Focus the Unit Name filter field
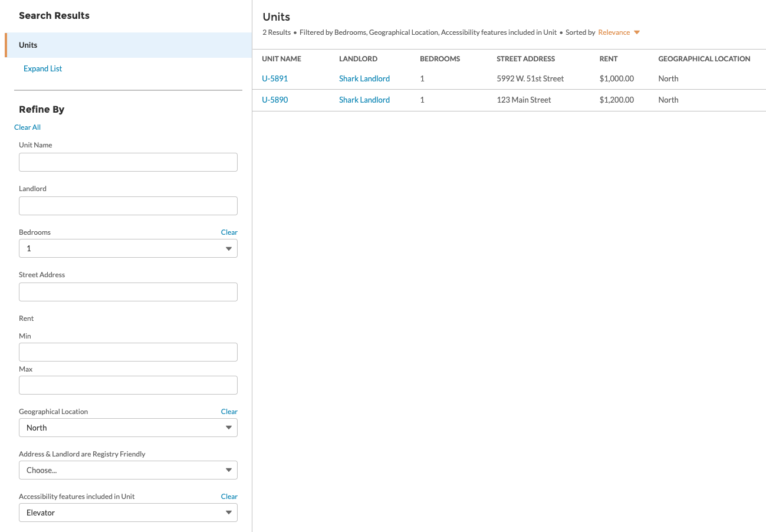 128,162
